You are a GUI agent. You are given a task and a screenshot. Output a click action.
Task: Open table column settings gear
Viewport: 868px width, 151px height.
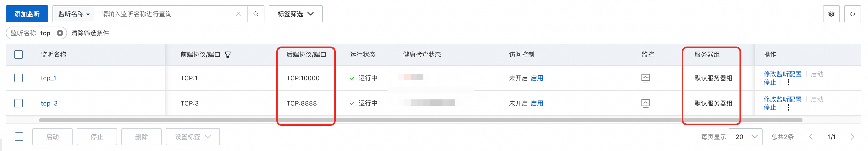[x=831, y=14]
